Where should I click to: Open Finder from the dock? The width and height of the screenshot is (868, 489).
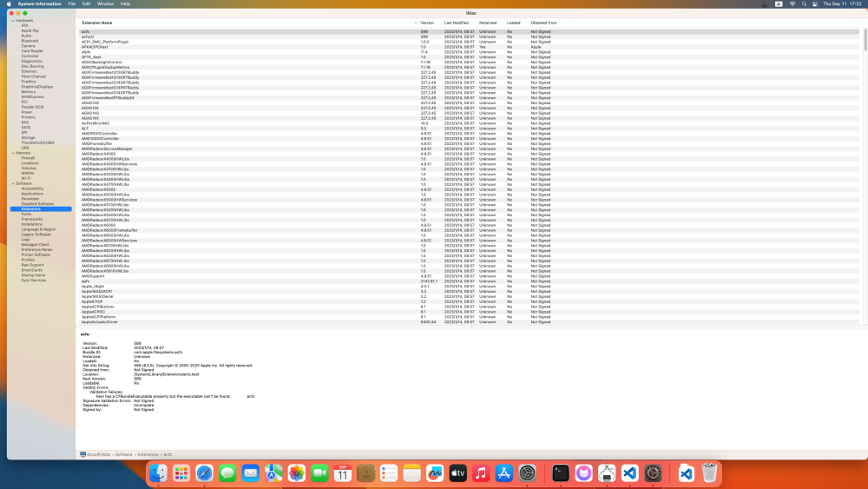pyautogui.click(x=158, y=473)
